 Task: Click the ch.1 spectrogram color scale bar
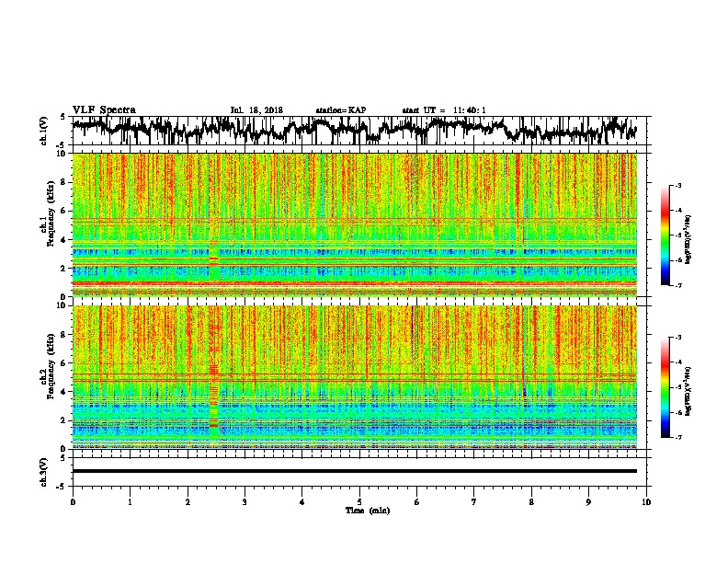click(x=665, y=236)
